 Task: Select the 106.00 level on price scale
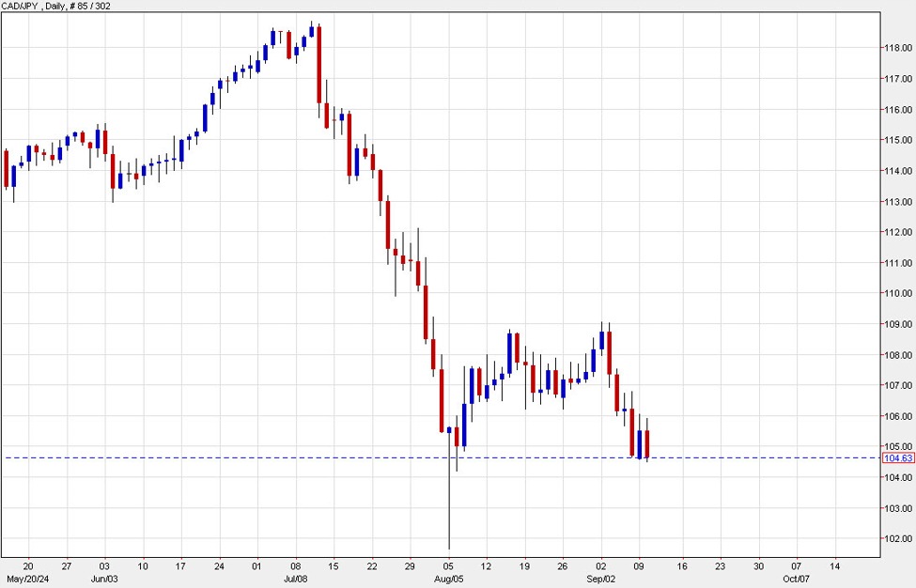(x=898, y=416)
